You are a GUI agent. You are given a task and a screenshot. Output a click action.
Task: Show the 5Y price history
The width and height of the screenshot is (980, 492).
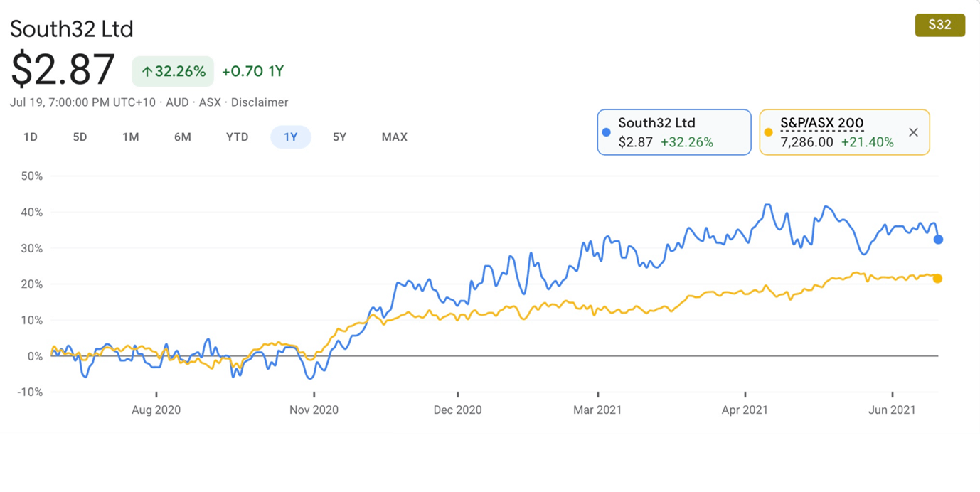click(x=339, y=137)
